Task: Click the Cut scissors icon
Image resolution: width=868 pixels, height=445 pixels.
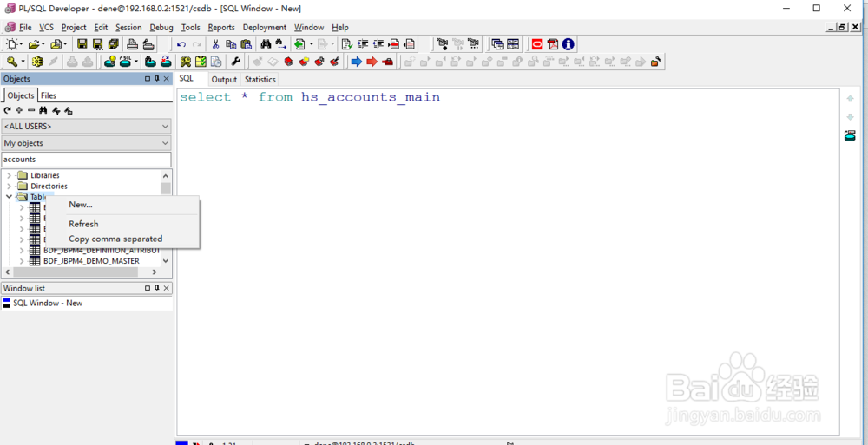Action: (216, 44)
